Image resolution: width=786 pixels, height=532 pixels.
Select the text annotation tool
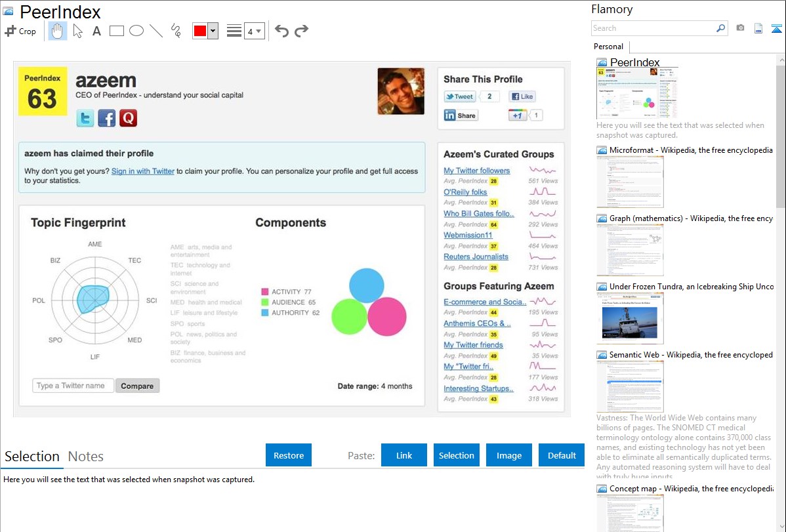[x=96, y=31]
